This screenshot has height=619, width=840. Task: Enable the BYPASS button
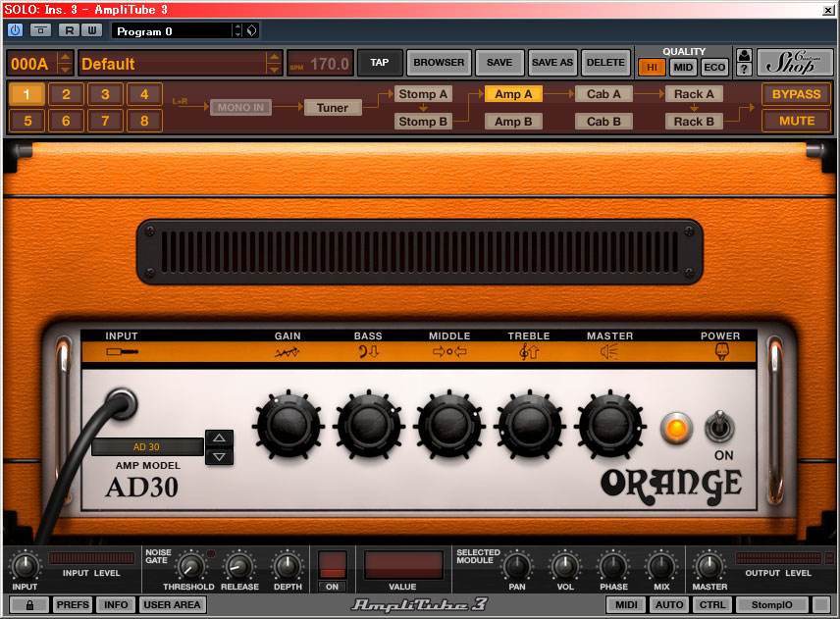796,94
